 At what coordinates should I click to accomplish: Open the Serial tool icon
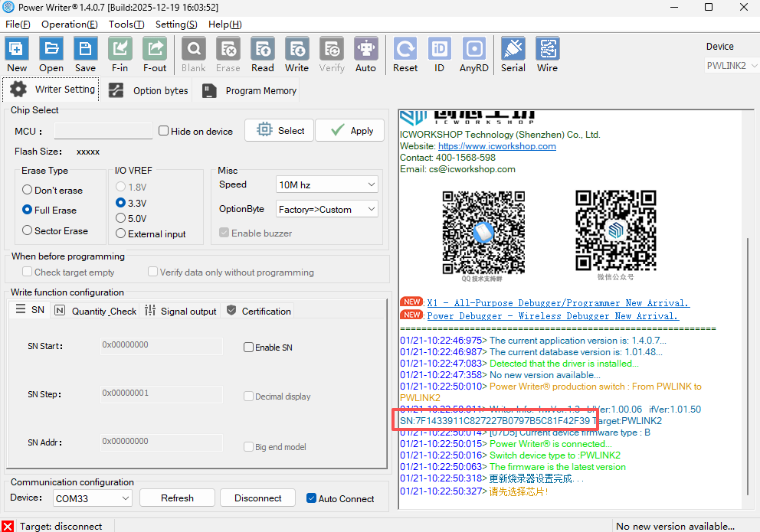[513, 55]
